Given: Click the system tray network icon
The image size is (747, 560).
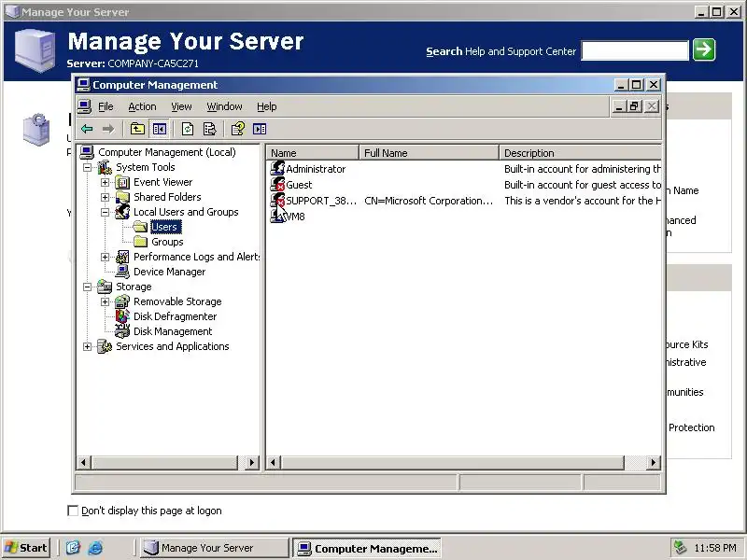Looking at the screenshot, I should click(x=680, y=548).
